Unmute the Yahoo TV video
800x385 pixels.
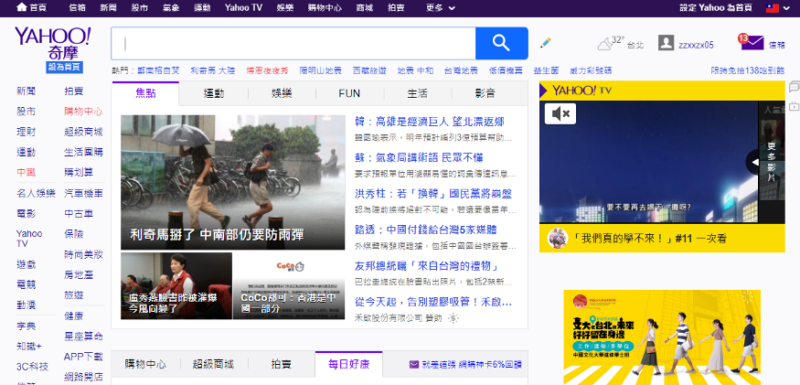click(560, 114)
